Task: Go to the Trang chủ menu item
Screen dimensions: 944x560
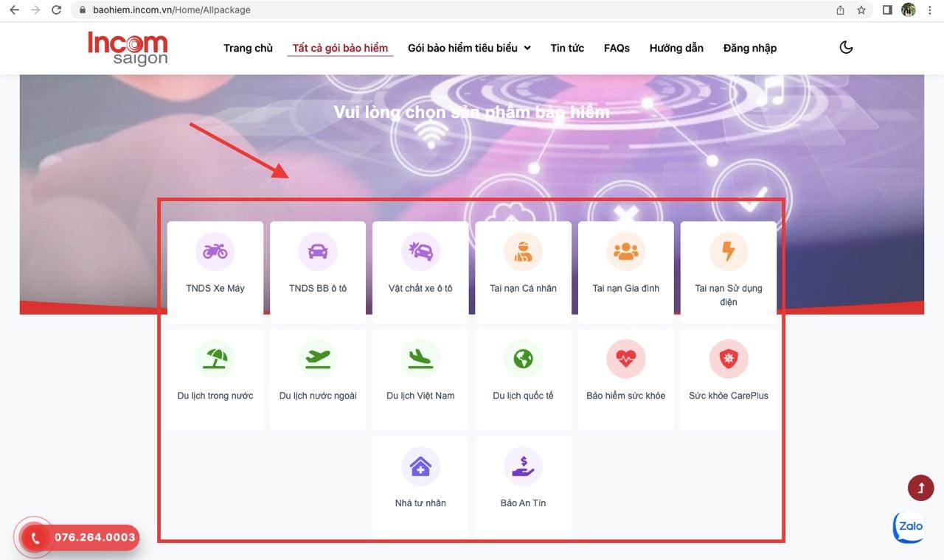Action: (248, 48)
